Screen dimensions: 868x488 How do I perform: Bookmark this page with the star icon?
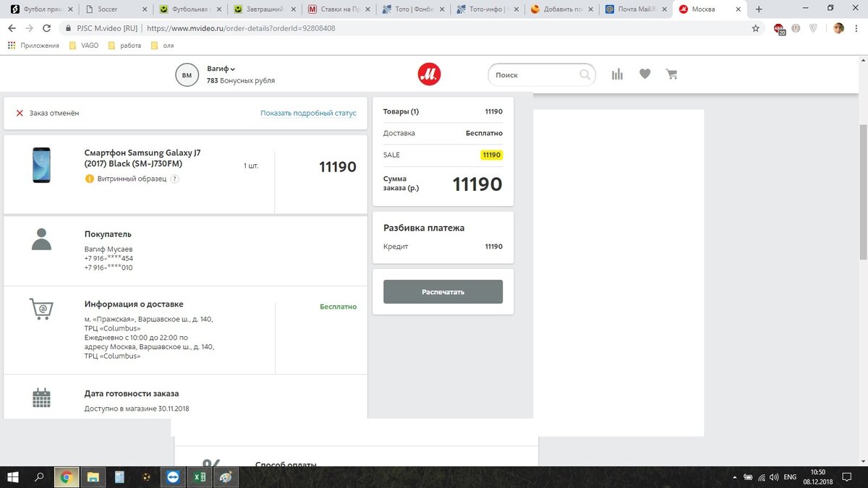755,28
